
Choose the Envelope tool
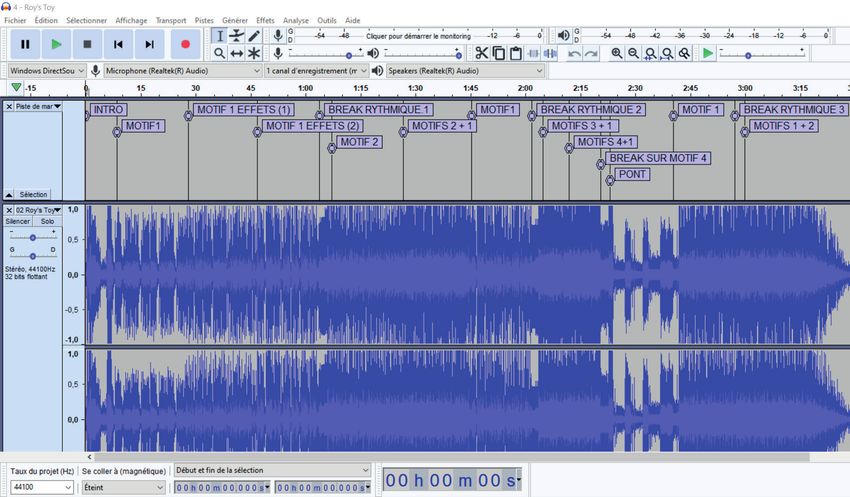point(237,36)
